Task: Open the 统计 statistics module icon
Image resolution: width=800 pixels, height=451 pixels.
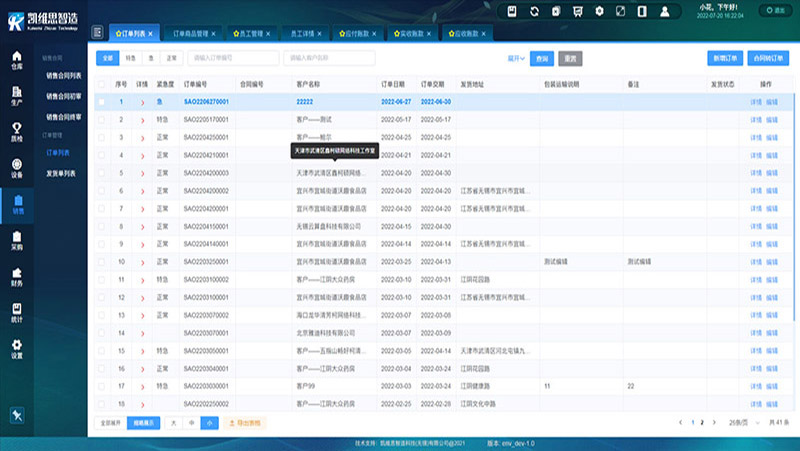Action: point(17,313)
